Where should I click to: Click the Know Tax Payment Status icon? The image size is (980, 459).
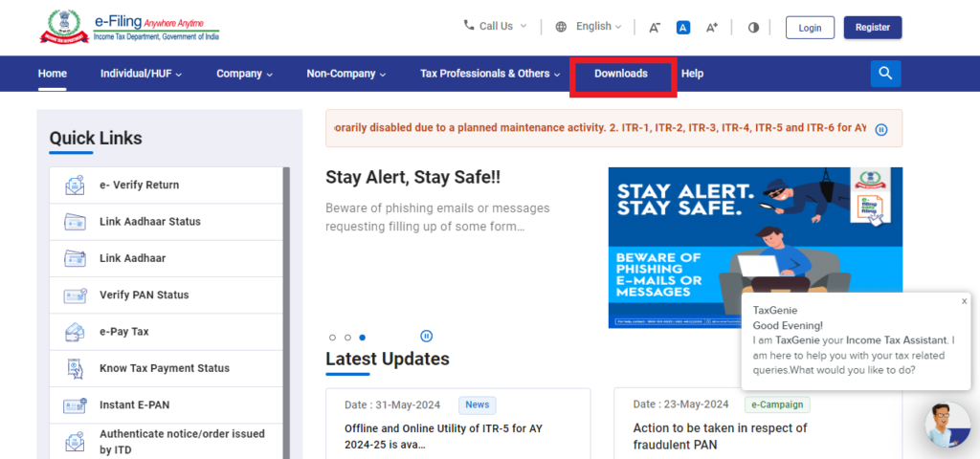[75, 368]
